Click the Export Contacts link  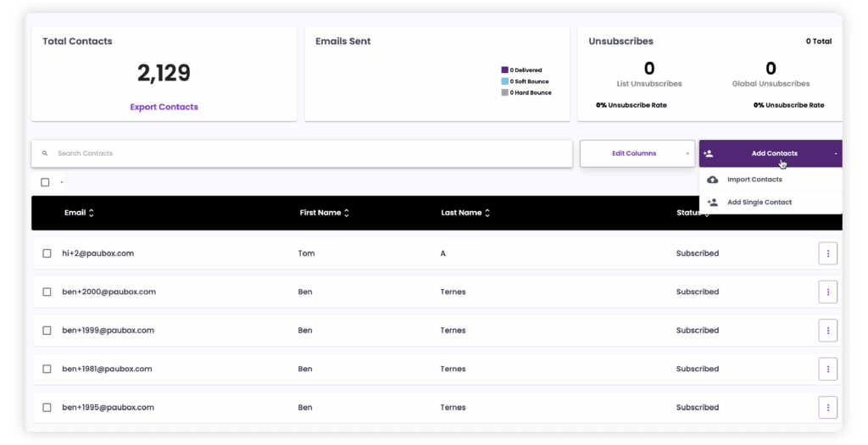pos(164,107)
